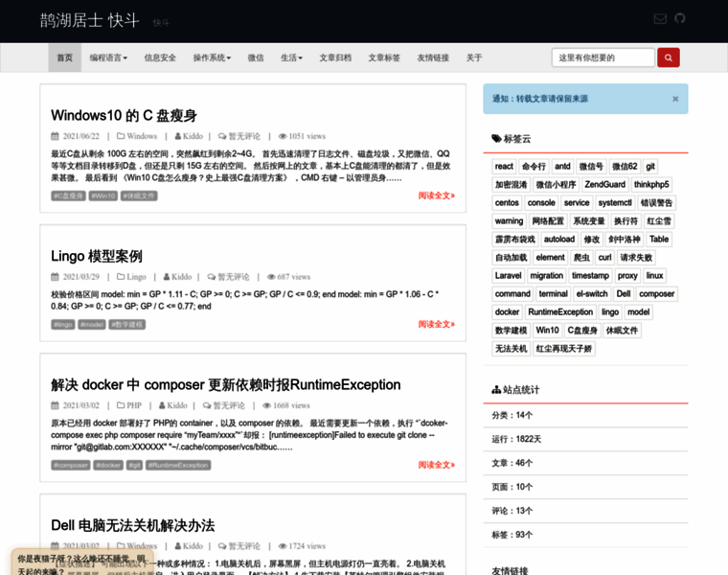Click the #composer post tag
728x575 pixels.
71,466
